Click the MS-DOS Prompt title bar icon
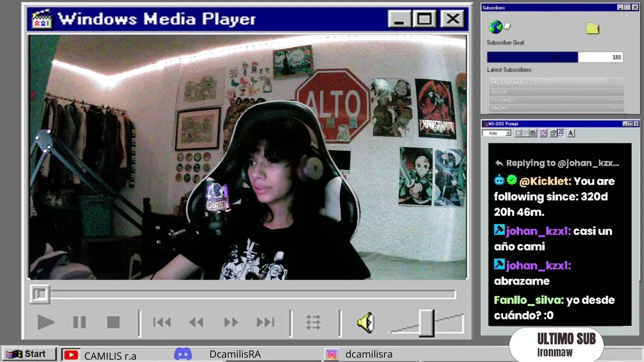The width and height of the screenshot is (644, 362). 485,124
